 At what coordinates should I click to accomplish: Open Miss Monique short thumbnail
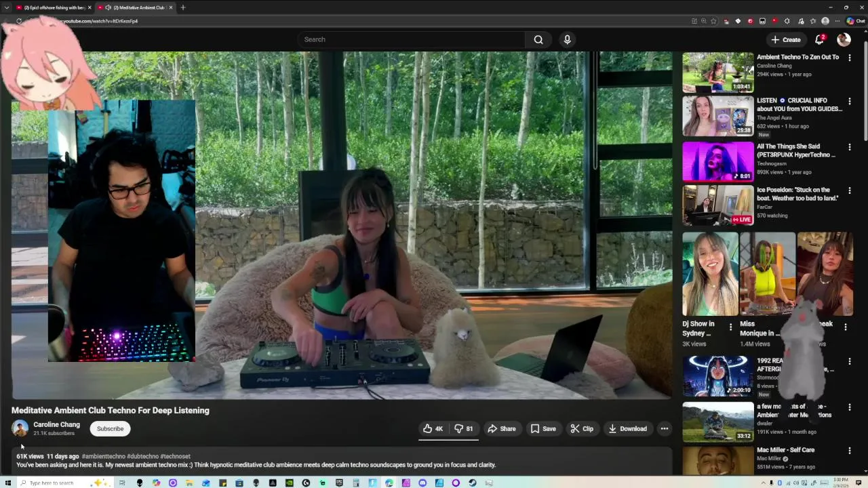[x=768, y=274]
